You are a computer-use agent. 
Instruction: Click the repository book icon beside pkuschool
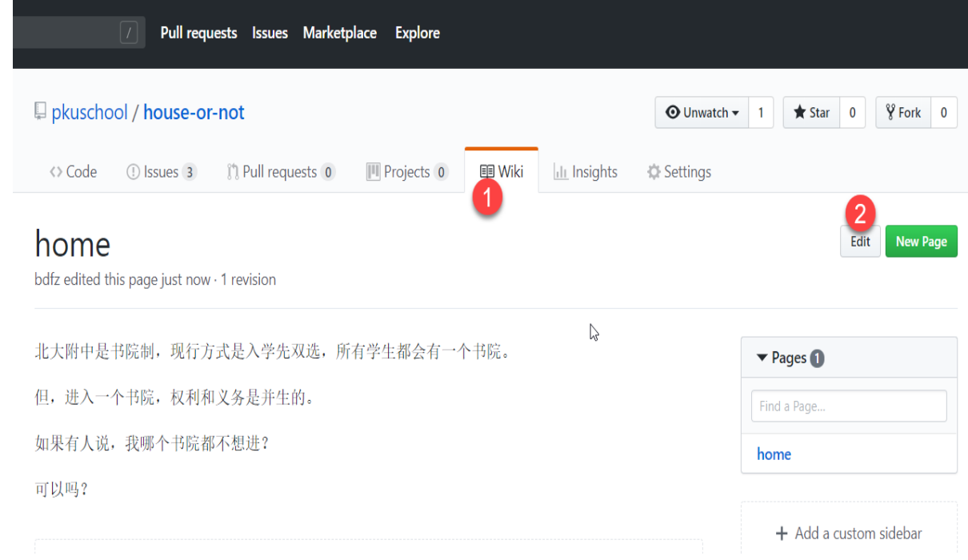40,112
